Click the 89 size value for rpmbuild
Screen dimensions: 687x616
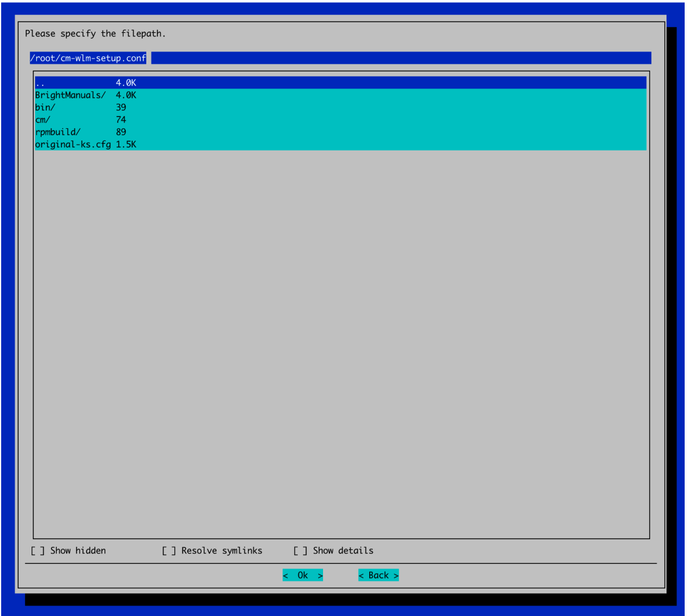click(x=121, y=132)
